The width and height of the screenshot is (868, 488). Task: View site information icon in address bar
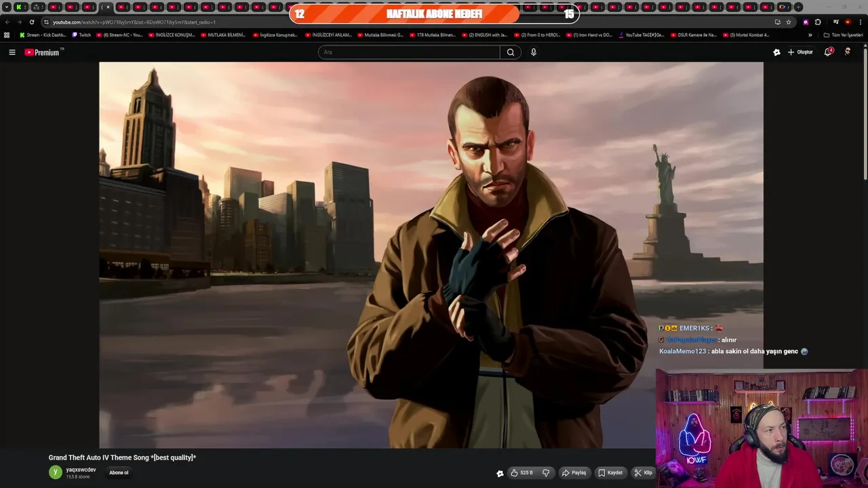coord(46,22)
